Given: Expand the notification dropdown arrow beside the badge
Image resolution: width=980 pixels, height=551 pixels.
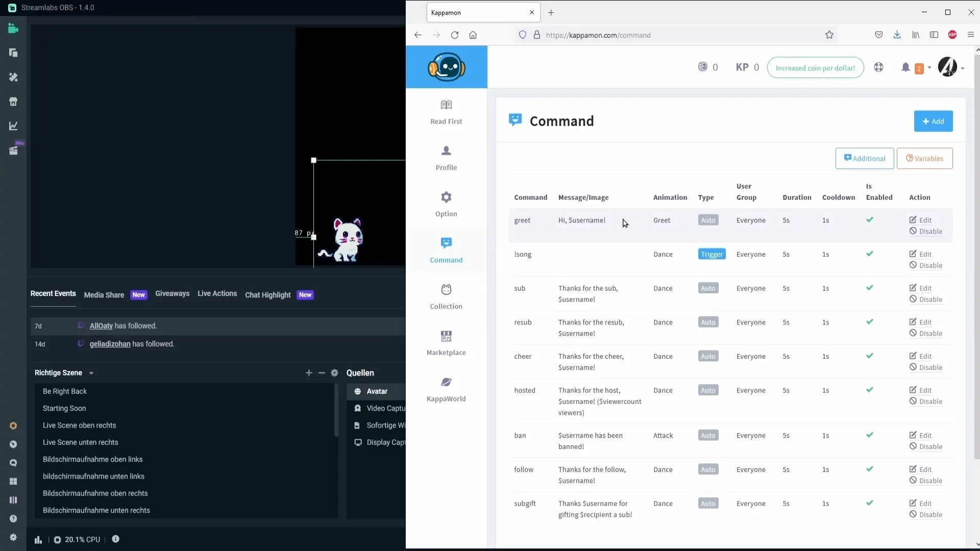Looking at the screenshot, I should tap(929, 68).
